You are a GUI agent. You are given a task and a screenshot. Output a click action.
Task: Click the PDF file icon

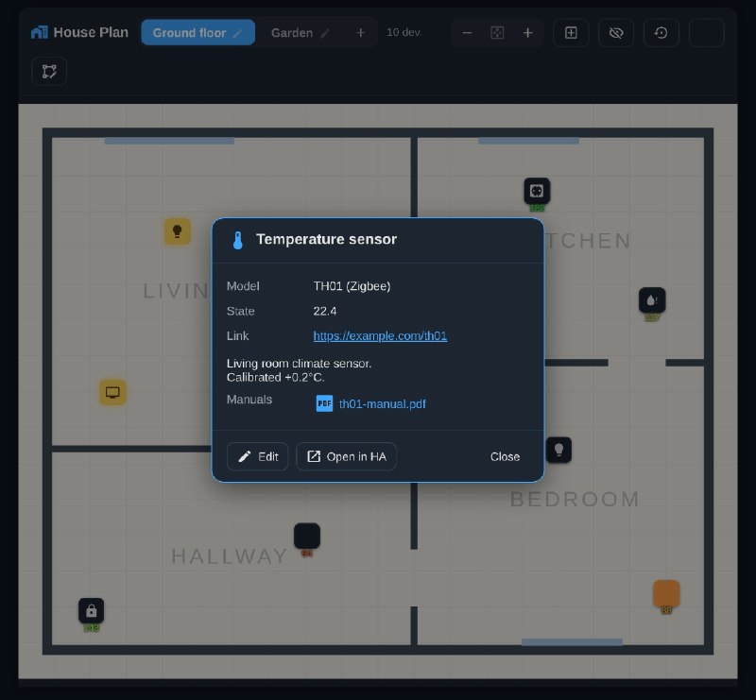point(324,403)
